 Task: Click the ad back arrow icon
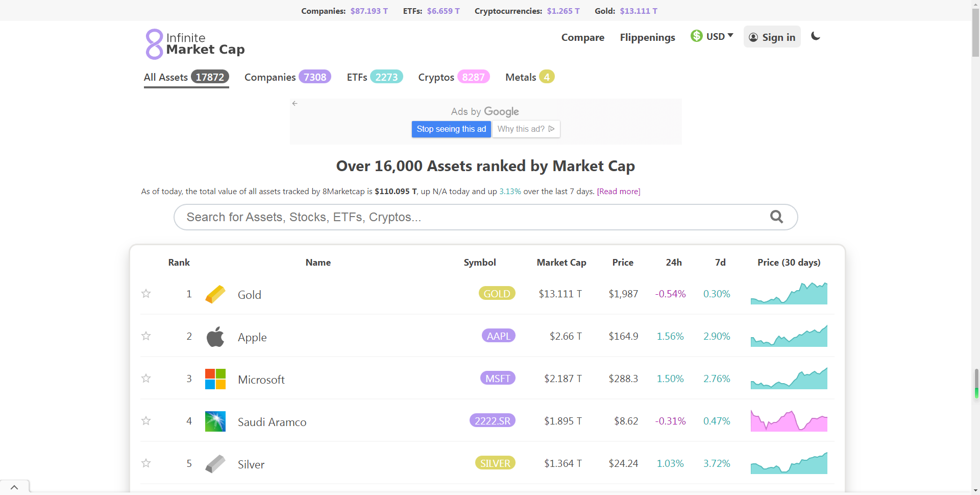pos(295,104)
